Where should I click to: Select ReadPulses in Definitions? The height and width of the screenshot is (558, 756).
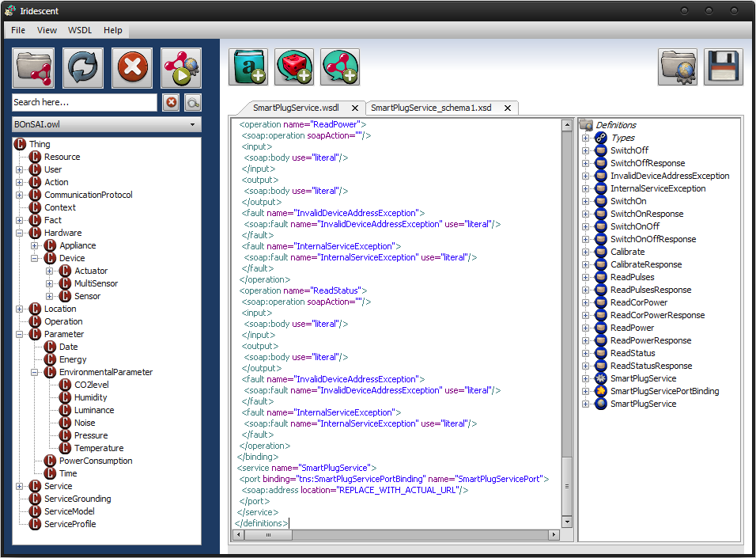pos(632,277)
